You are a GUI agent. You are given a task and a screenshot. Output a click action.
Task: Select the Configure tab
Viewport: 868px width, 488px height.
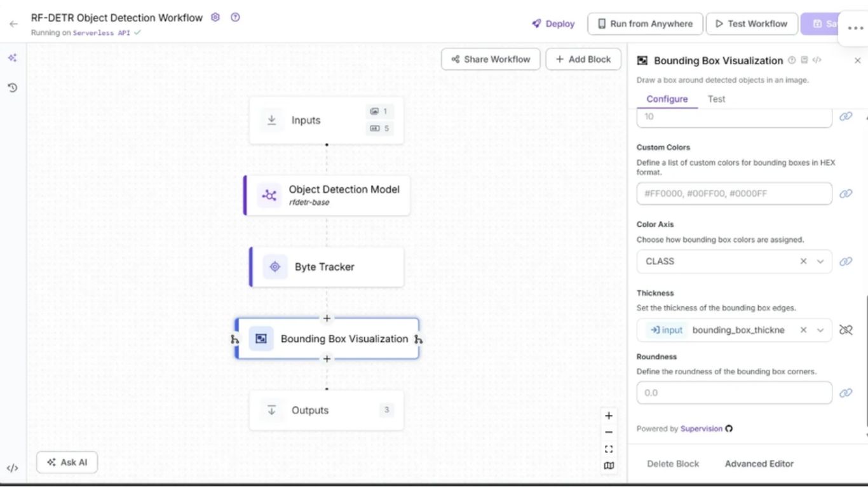pyautogui.click(x=667, y=99)
